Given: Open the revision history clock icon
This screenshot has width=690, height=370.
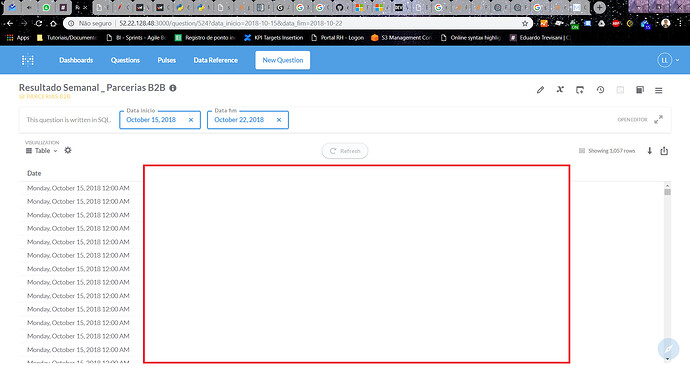Looking at the screenshot, I should pyautogui.click(x=600, y=90).
